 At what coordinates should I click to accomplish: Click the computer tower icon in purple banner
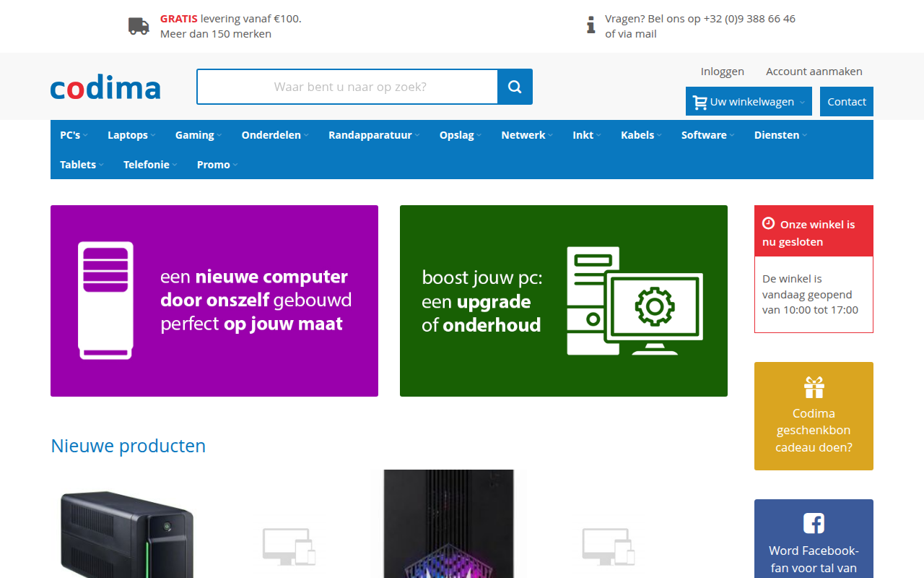tap(105, 301)
